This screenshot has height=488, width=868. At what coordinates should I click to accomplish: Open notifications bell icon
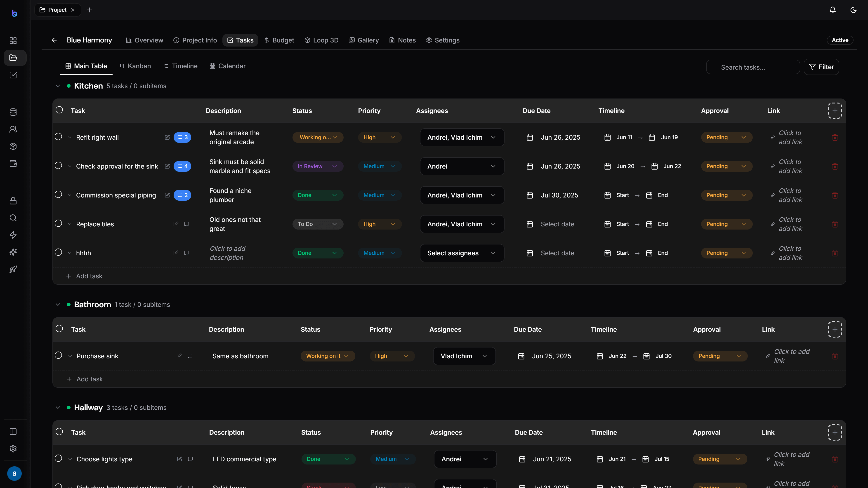tap(832, 10)
